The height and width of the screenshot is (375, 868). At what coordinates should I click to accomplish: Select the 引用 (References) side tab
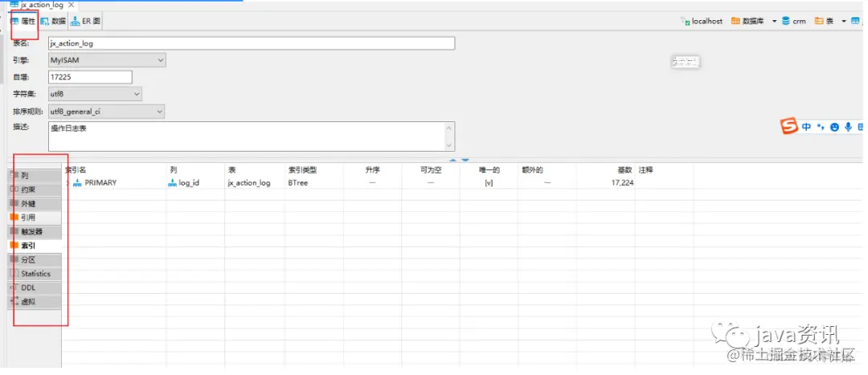35,218
